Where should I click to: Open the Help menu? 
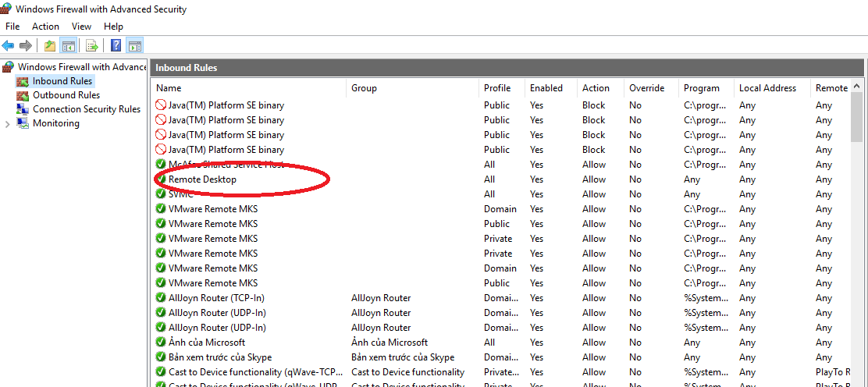click(x=113, y=26)
